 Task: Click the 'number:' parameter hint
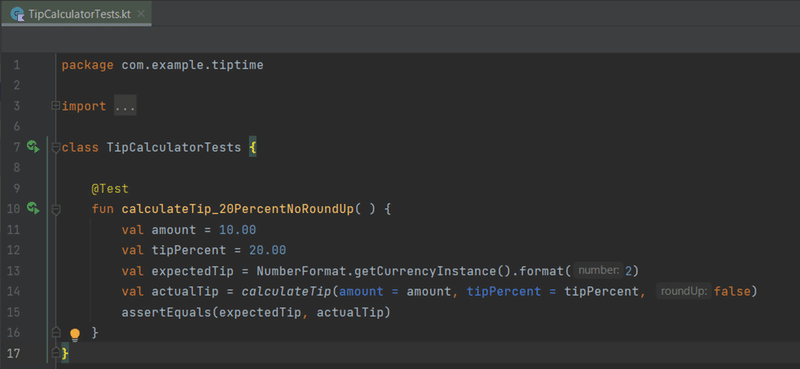click(x=598, y=270)
